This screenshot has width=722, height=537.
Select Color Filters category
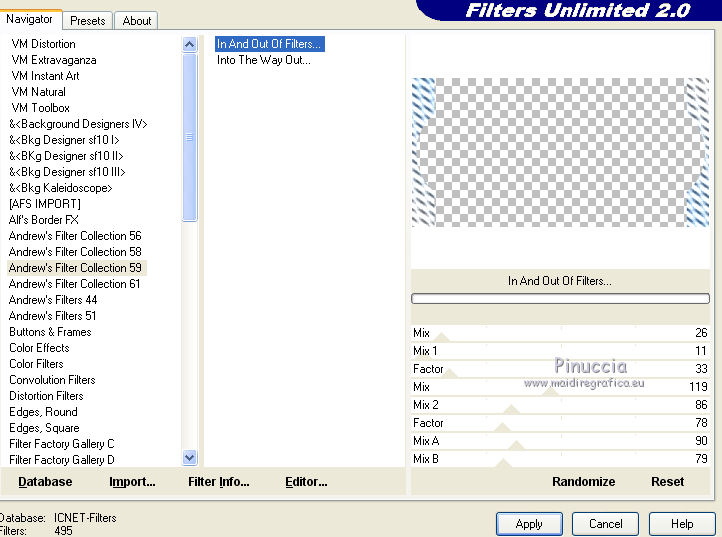36,364
